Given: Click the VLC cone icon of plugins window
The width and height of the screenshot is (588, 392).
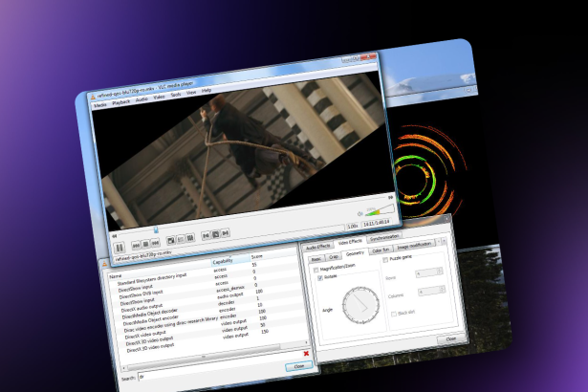Looking at the screenshot, I should [104, 264].
